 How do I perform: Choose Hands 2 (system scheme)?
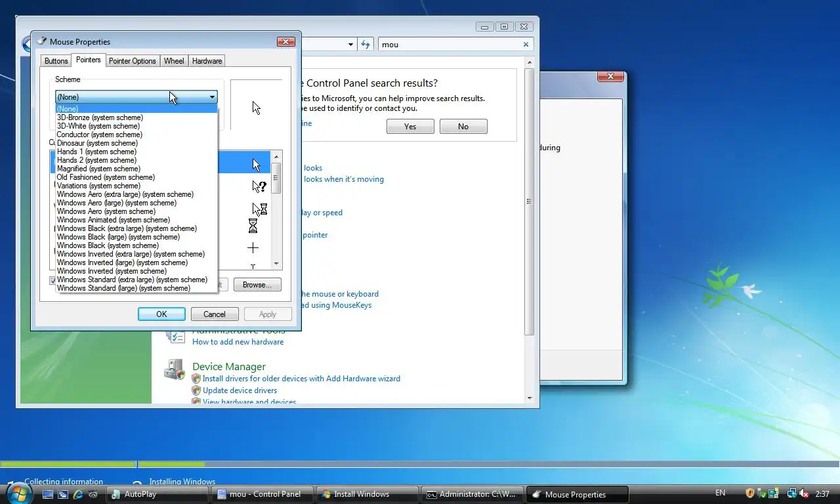click(x=136, y=160)
